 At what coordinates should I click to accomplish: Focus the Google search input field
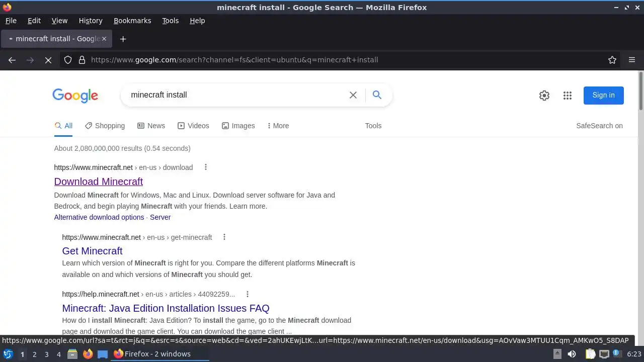[236, 95]
